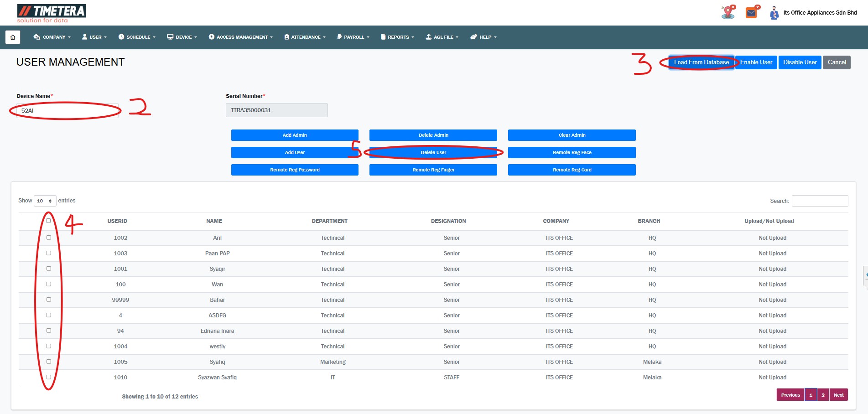Screen dimensions: 868x414
Task: Open the ACCESS MANAGEMENT menu
Action: pyautogui.click(x=241, y=37)
